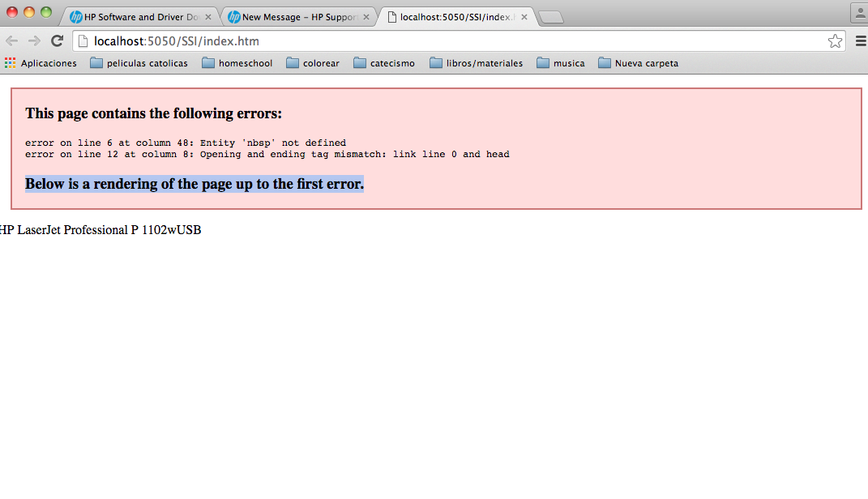Click highlighted 'Below is a rendering' text
The height and width of the screenshot is (499, 868).
click(x=195, y=184)
